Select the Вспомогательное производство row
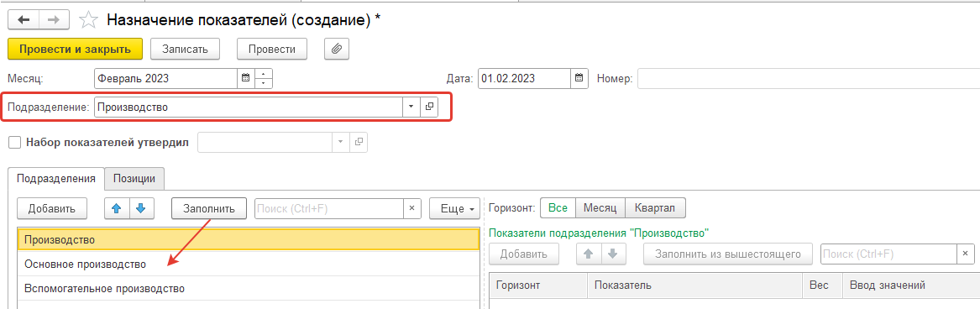 coord(248,288)
